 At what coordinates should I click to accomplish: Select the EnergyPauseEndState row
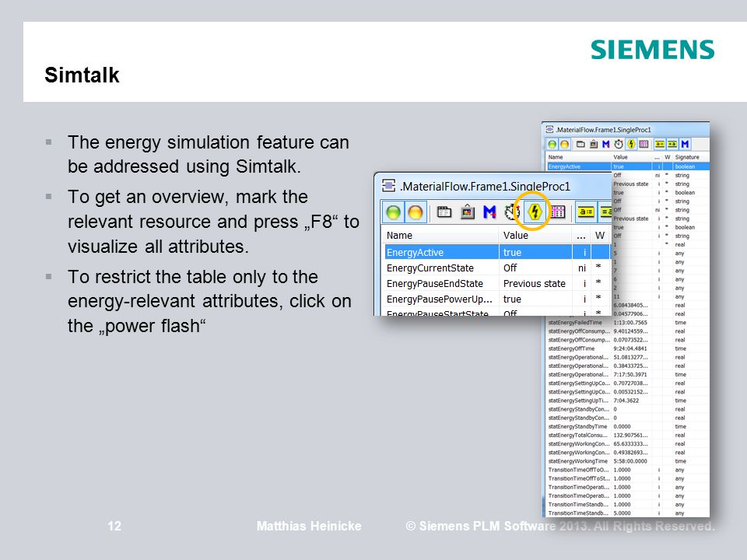497,284
